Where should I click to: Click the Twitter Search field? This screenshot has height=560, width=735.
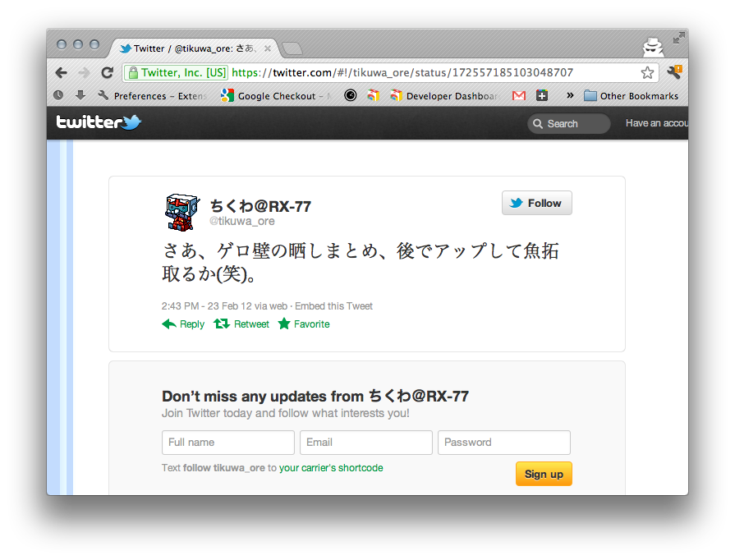[569, 124]
